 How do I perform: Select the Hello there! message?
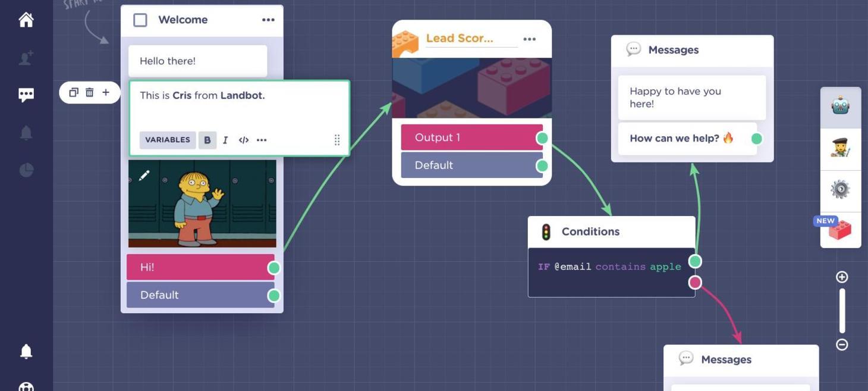[198, 61]
